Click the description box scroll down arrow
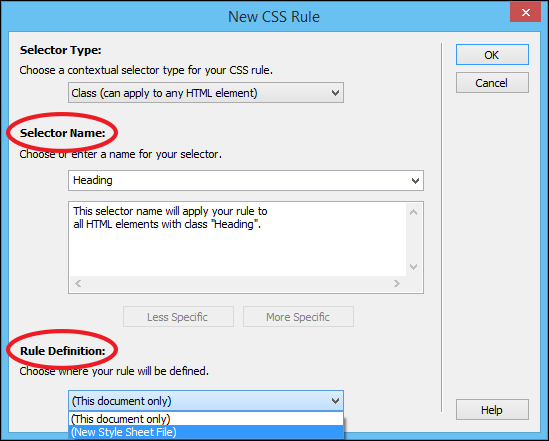 pos(414,267)
